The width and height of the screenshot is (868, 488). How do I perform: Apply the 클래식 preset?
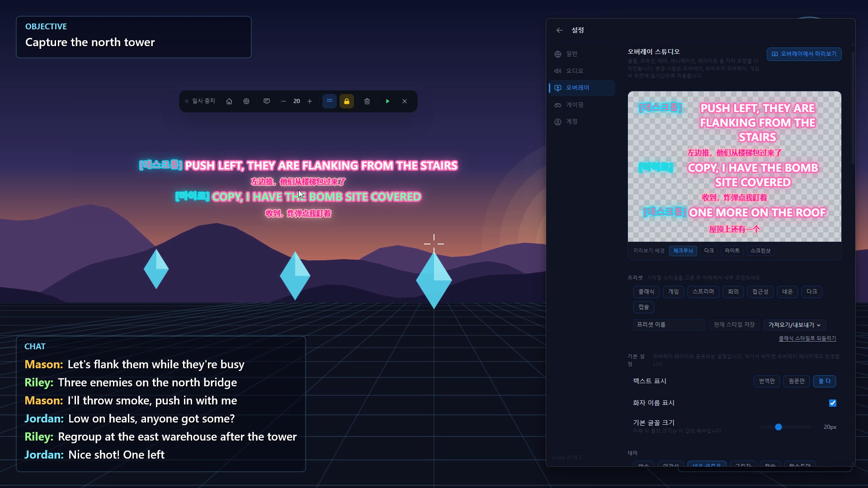tap(646, 292)
